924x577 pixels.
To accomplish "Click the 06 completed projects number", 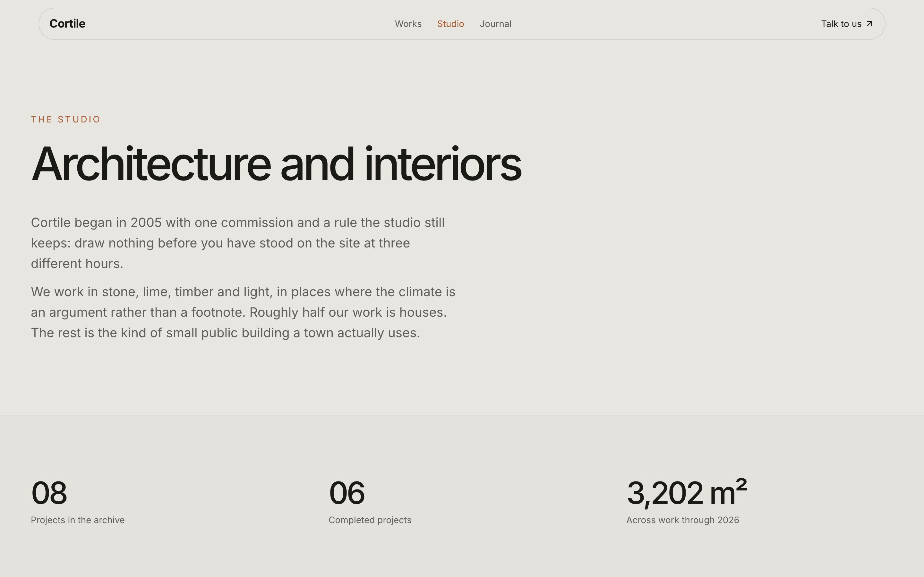I will pos(347,493).
